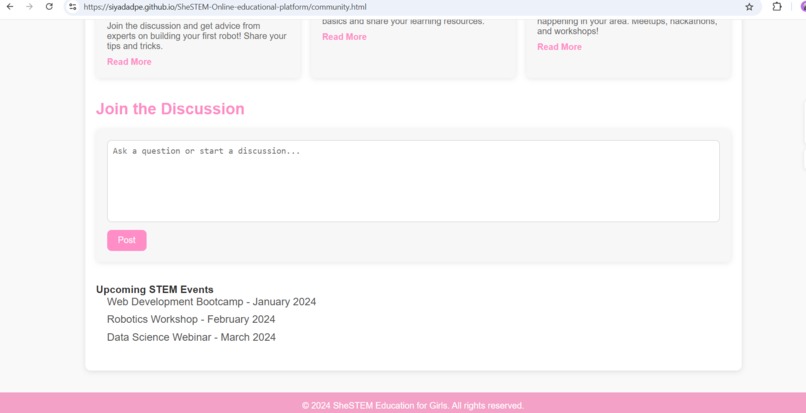Select 'Web Development Bootcamp - January 2024' event
Screen dimensions: 806x413
[x=211, y=302]
